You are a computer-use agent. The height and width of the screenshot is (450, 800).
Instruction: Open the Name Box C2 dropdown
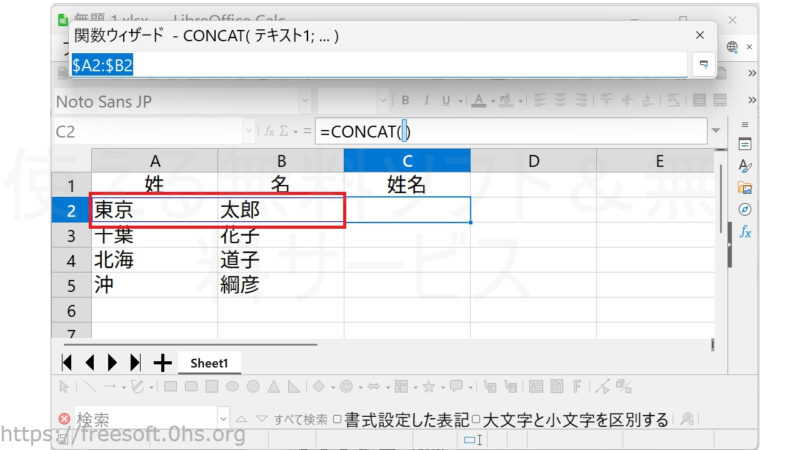(x=248, y=131)
